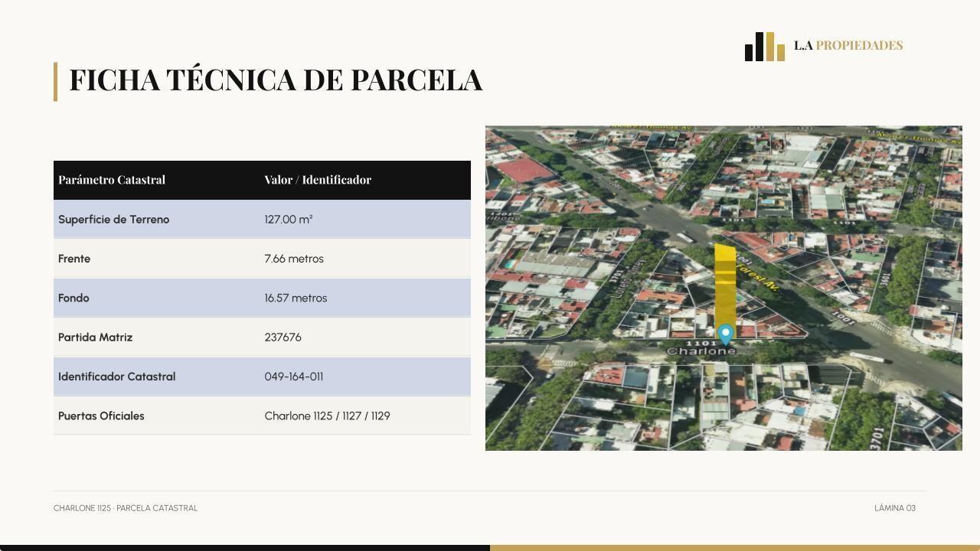Click the 'Partida Matriz' row label
Viewport: 980px width, 551px height.
point(95,337)
